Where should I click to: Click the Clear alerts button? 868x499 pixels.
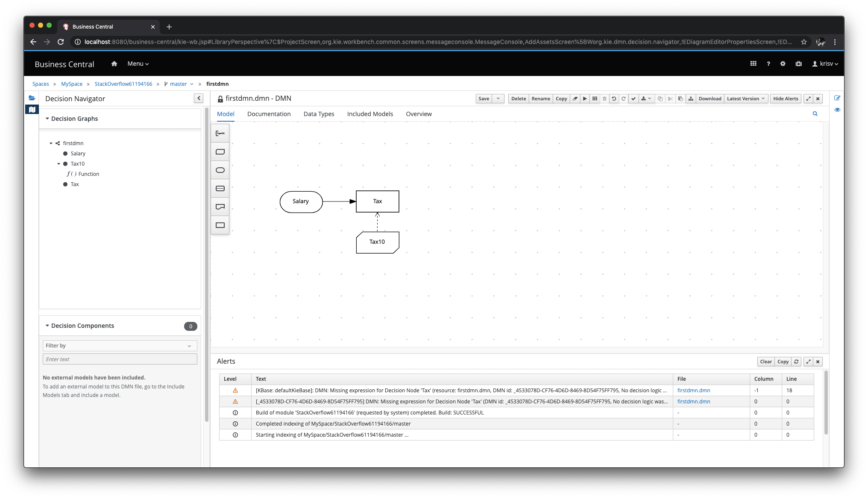tap(765, 362)
